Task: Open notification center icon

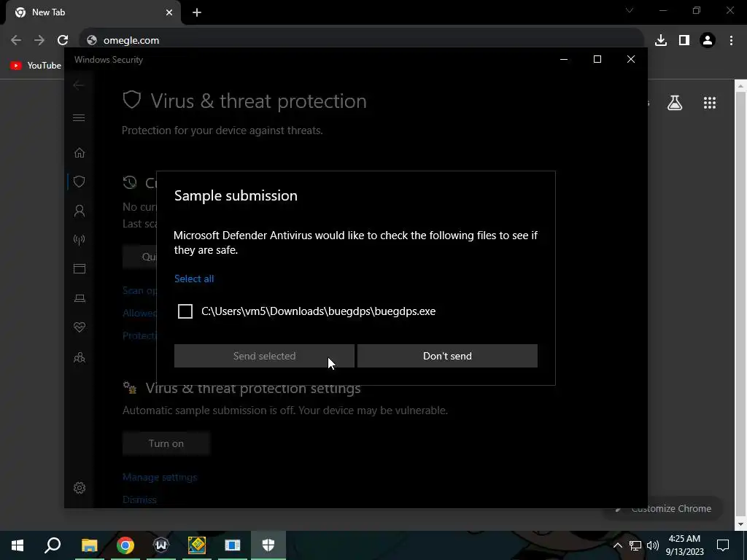Action: 723,545
